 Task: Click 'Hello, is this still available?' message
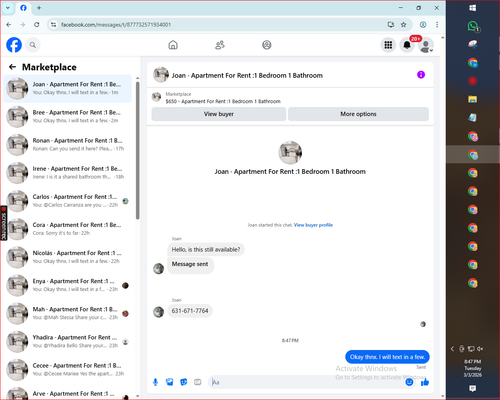206,249
